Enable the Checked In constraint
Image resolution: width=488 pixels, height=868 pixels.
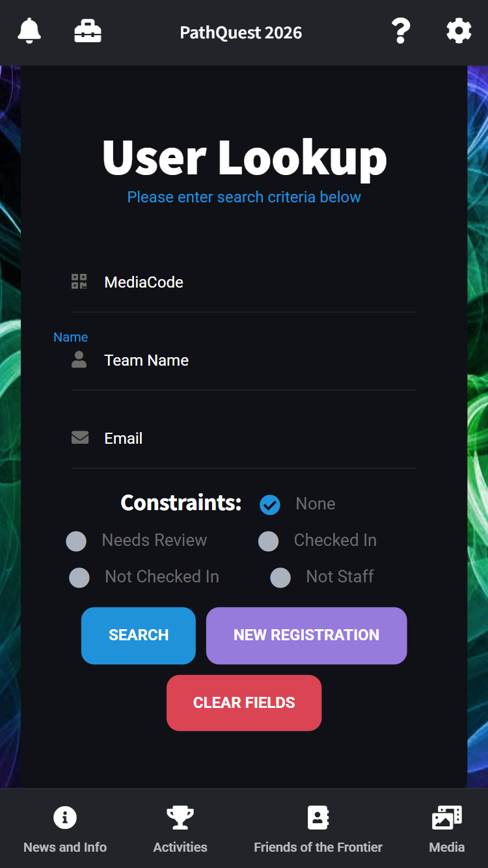[268, 541]
